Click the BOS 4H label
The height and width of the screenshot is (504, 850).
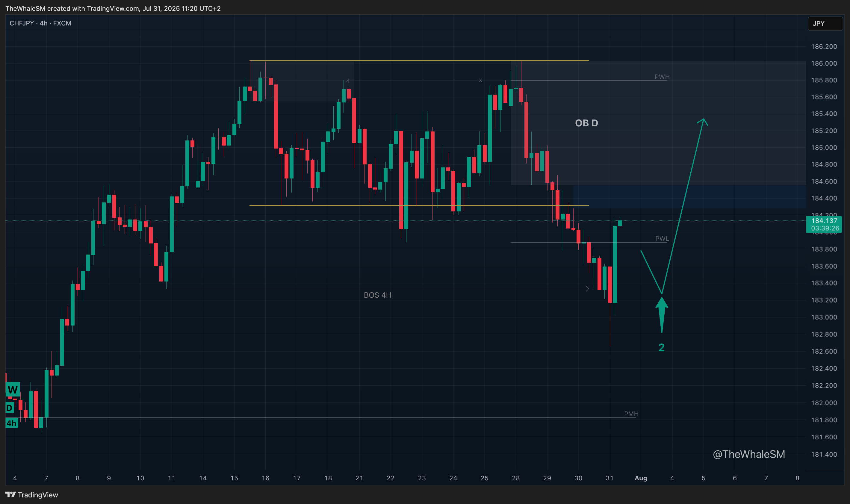[x=377, y=295]
